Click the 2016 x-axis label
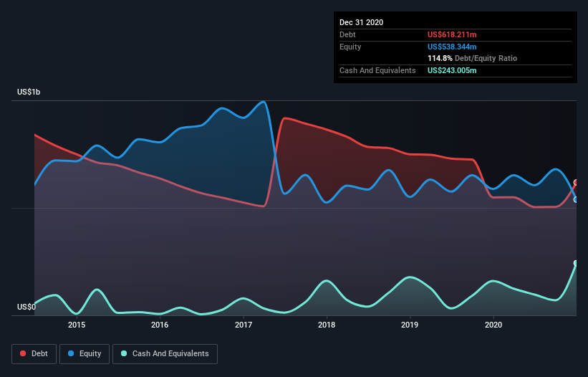 [160, 325]
